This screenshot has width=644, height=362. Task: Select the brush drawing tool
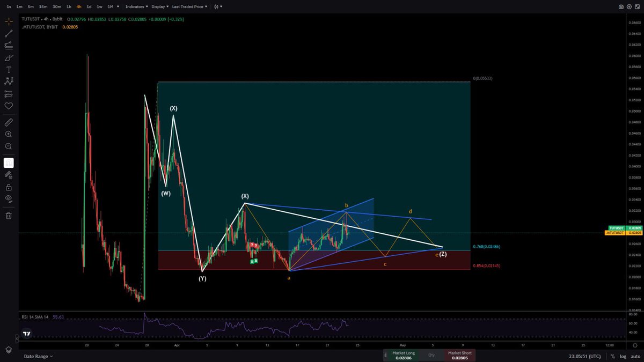pos(9,57)
